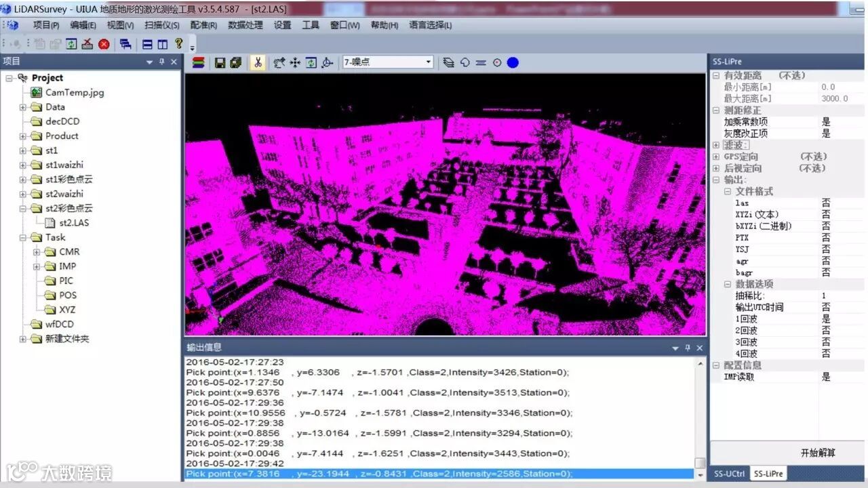Expand the st1waizhi folder node

tap(22, 165)
